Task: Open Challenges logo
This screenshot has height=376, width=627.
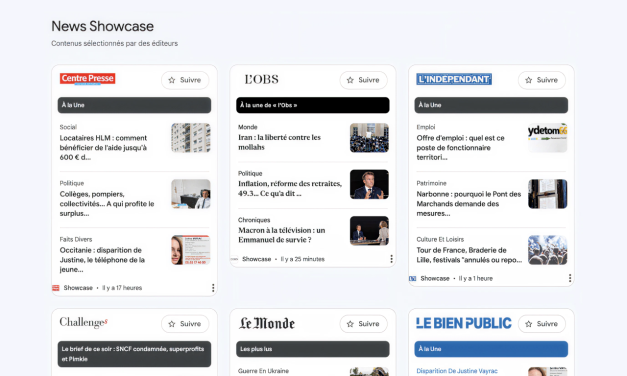Action: click(x=84, y=322)
